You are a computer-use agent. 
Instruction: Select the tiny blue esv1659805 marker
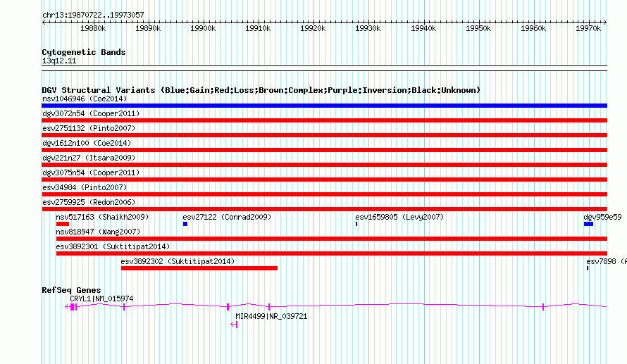click(x=356, y=224)
